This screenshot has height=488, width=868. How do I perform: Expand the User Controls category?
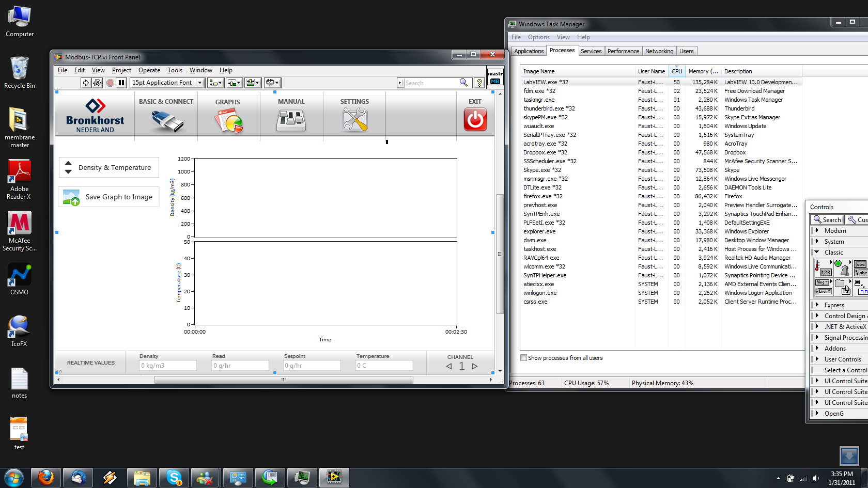[817, 359]
